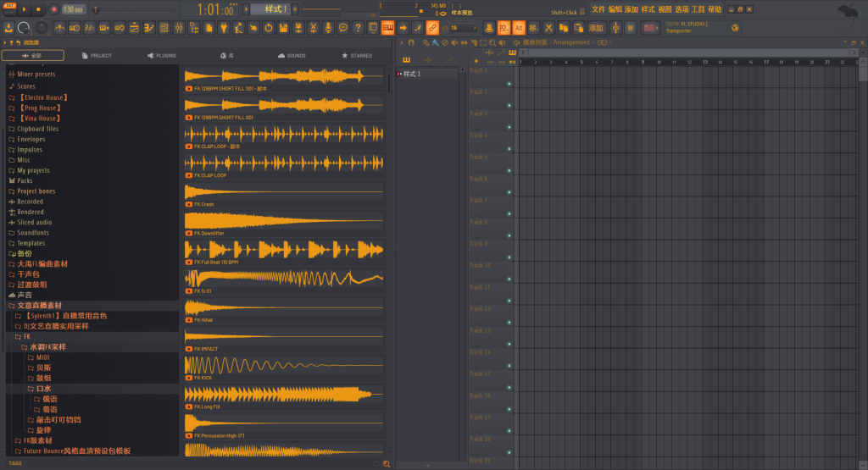Collapse the 文意直播素材 folder

pyautogui.click(x=36, y=305)
